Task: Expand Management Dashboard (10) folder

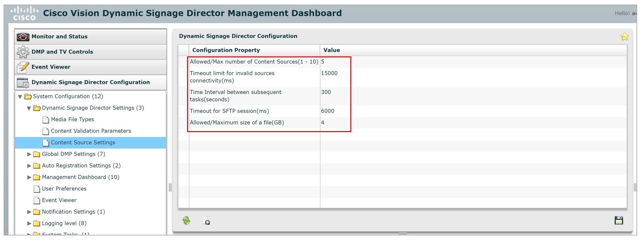Action: 29,177
